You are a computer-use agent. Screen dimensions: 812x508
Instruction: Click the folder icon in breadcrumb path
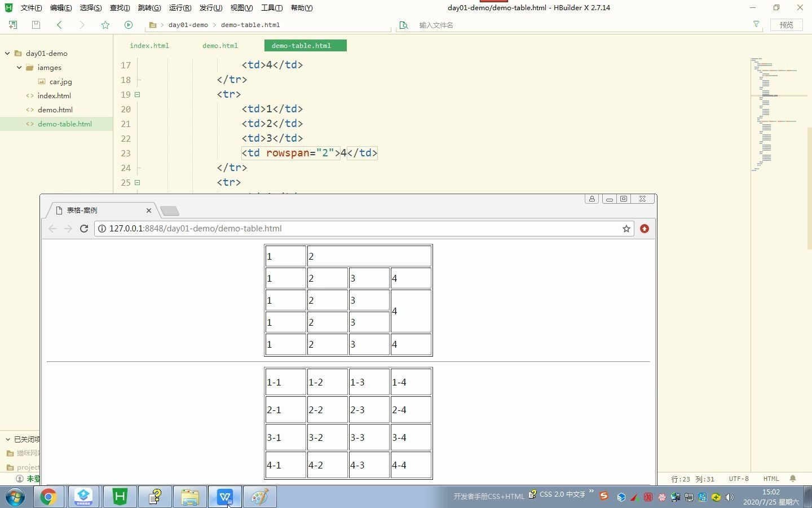(153, 25)
